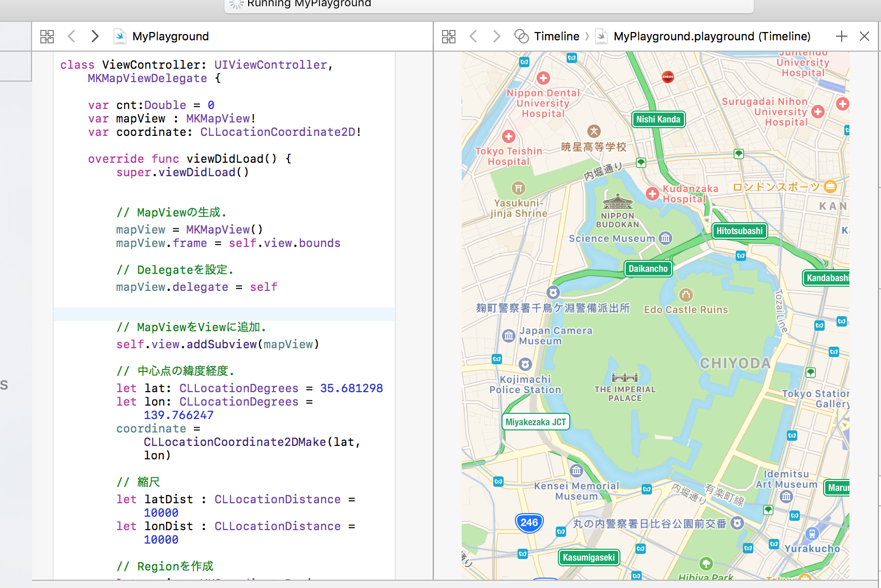The image size is (881, 588).
Task: Click the Hitotsubashi label on the map
Action: coord(739,231)
